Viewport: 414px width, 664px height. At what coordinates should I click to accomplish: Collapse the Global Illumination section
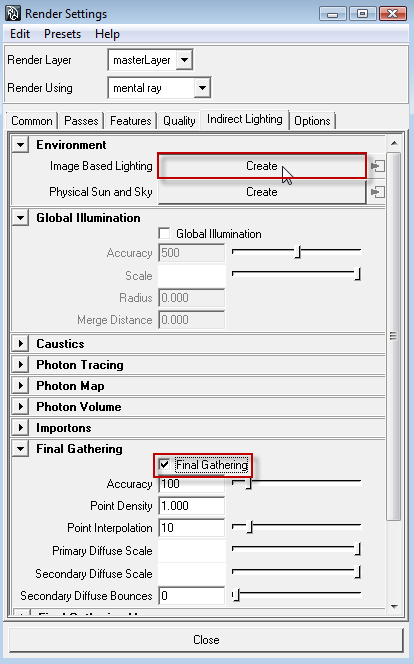click(20, 218)
